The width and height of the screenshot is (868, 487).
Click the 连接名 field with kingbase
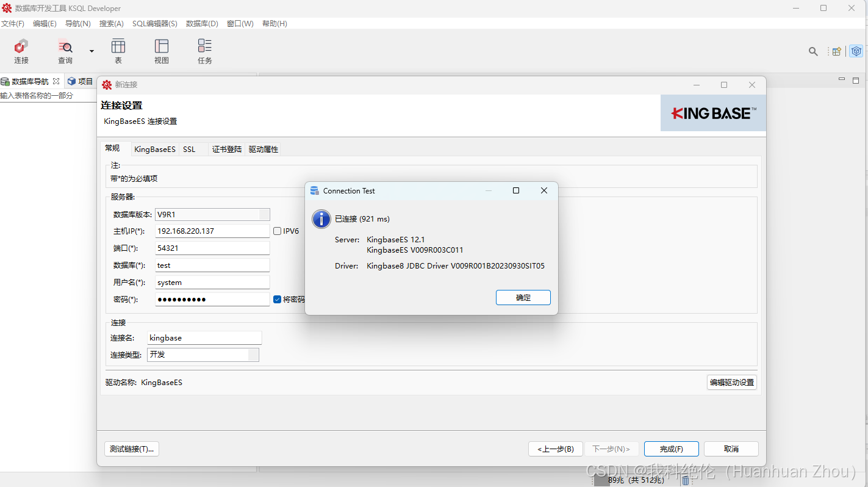point(204,337)
